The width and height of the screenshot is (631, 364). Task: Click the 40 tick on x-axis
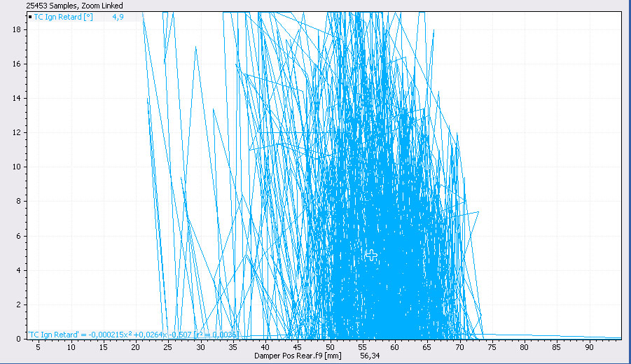[265, 346]
